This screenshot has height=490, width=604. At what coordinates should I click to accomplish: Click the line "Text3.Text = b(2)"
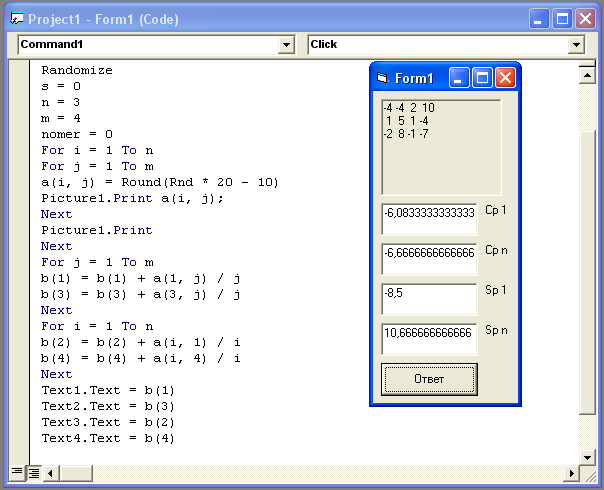coord(108,423)
